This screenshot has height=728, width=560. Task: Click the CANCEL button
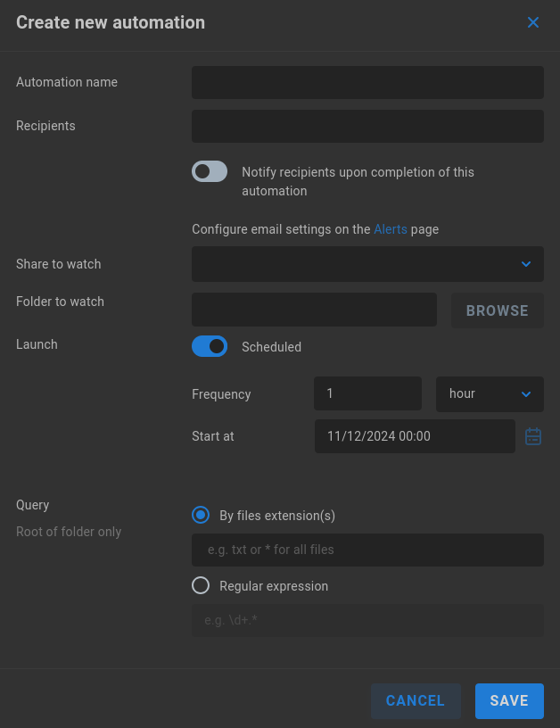(x=416, y=700)
